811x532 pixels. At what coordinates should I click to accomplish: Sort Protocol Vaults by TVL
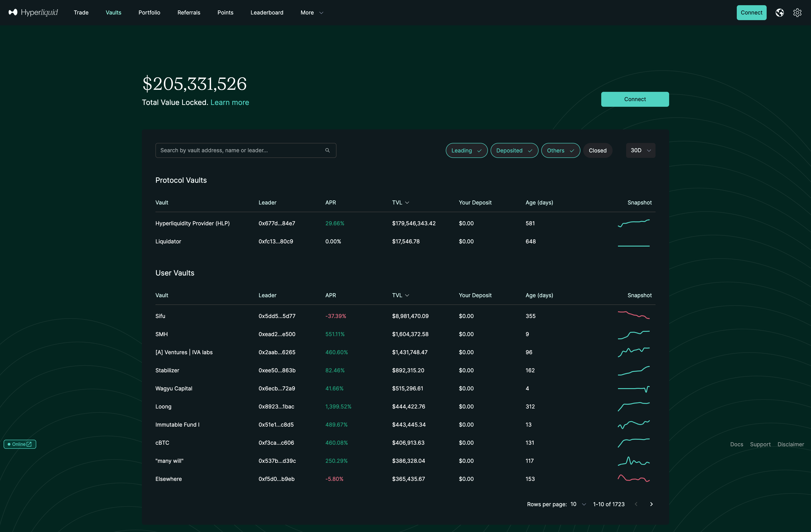pos(400,203)
